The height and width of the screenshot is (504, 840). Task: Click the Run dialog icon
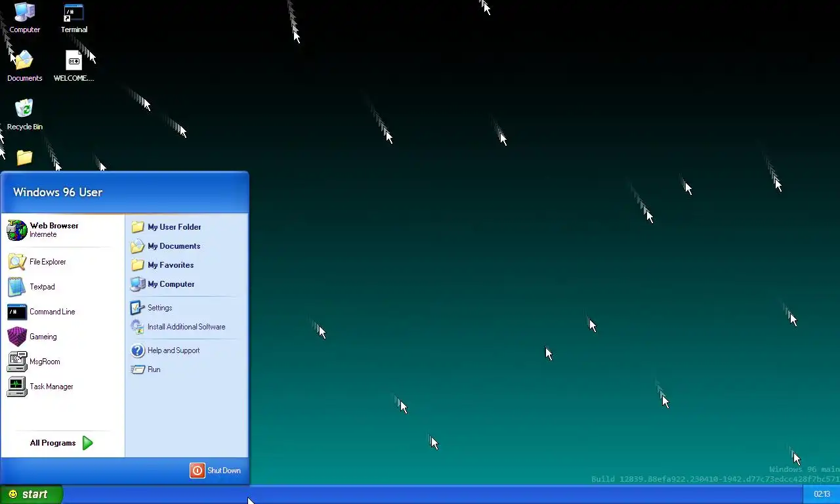(137, 369)
